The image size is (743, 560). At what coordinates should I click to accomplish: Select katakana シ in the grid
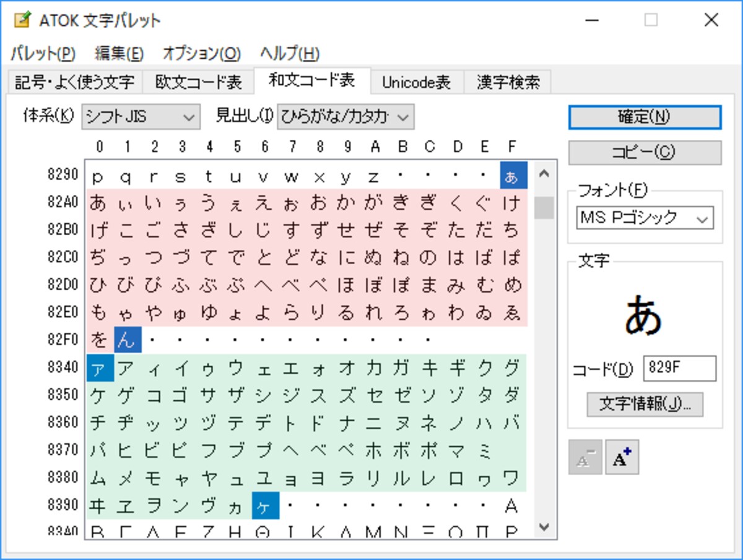tap(265, 395)
